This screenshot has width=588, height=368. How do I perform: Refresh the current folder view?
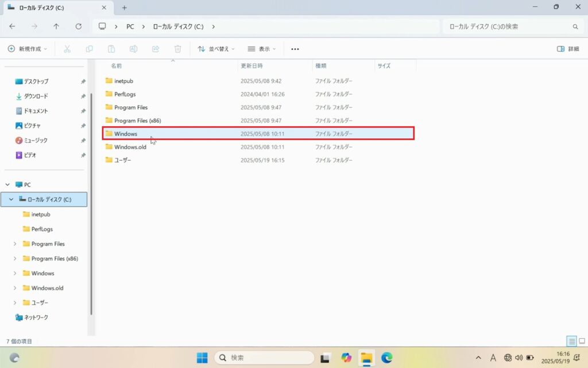[x=78, y=26]
